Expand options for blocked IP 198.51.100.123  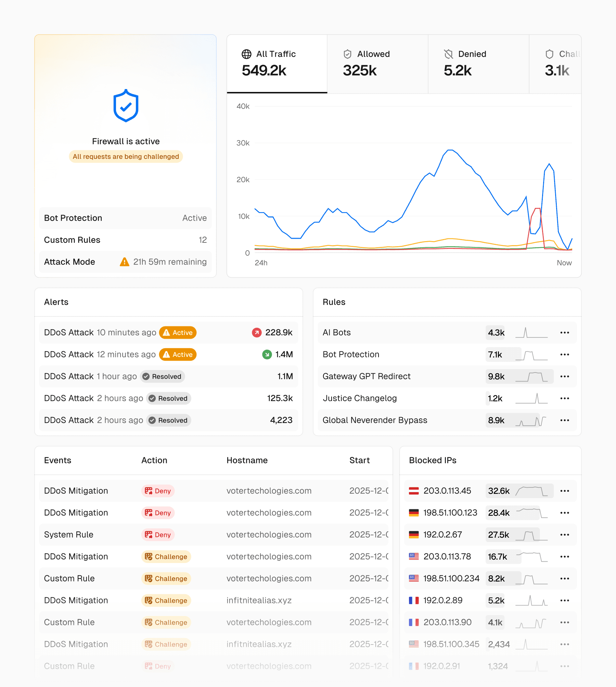point(564,513)
